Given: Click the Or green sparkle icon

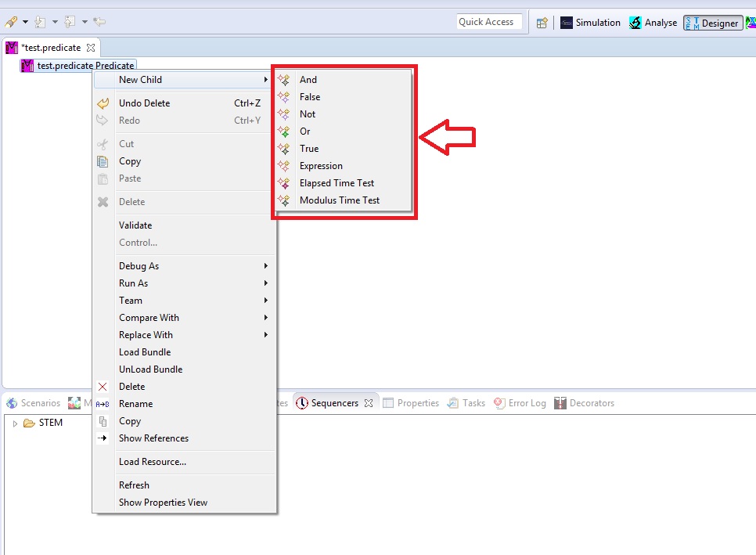Looking at the screenshot, I should tap(284, 132).
